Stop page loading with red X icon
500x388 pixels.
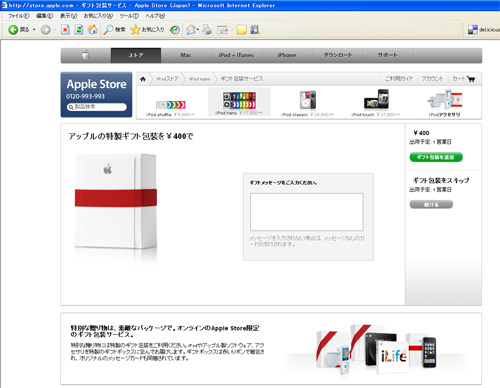(65, 30)
